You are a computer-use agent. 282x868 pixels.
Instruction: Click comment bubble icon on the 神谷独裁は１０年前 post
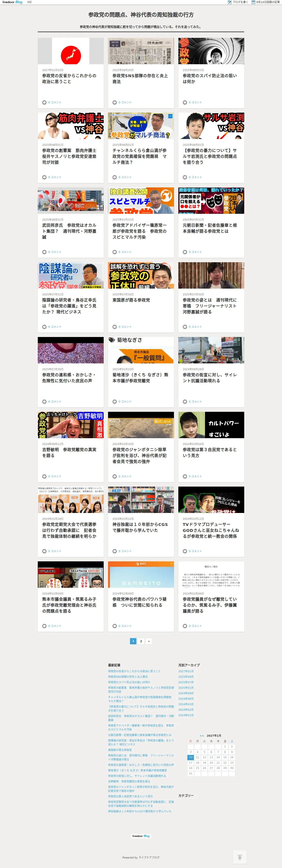[114, 551]
